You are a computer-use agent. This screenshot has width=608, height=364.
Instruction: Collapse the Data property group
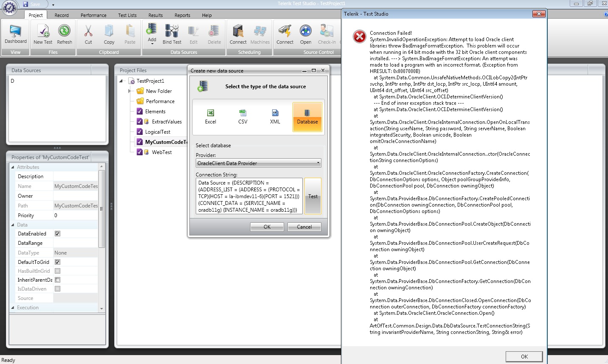pos(13,225)
